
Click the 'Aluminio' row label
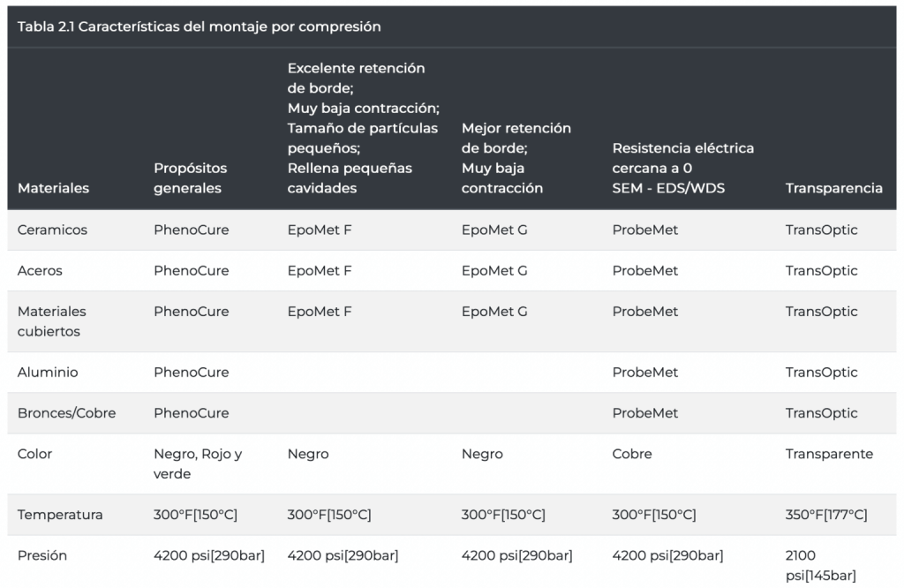coord(48,372)
